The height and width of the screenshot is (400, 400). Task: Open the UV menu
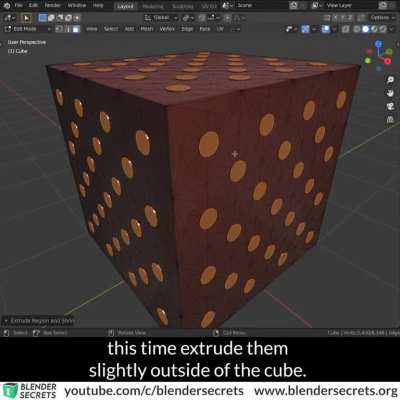tap(220, 29)
